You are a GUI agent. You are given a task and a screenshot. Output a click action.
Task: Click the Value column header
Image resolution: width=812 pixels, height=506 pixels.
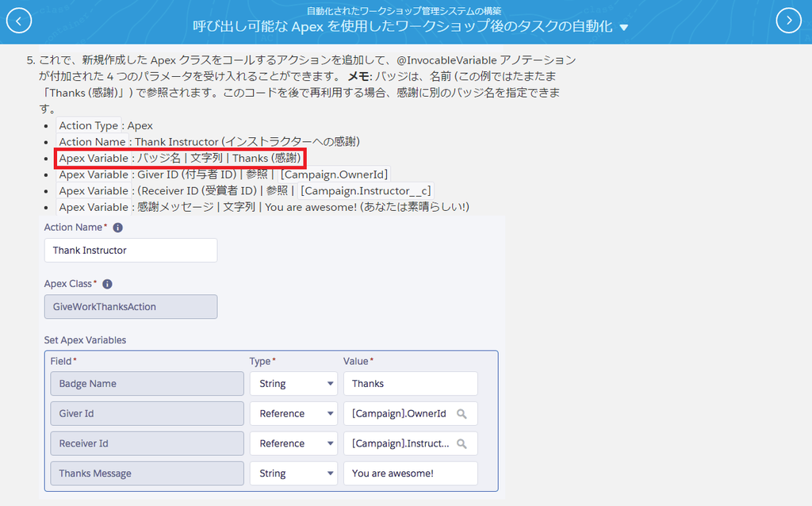(x=358, y=361)
